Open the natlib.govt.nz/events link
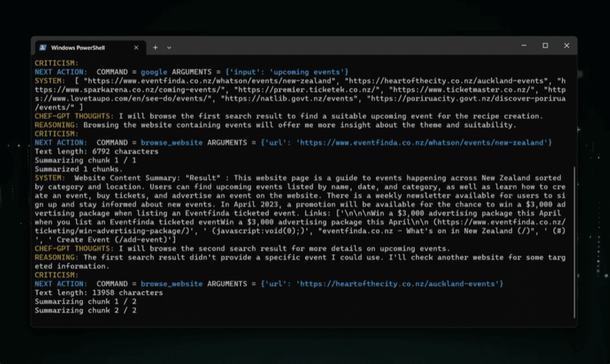Screen dimensions: 610x364 [289, 99]
